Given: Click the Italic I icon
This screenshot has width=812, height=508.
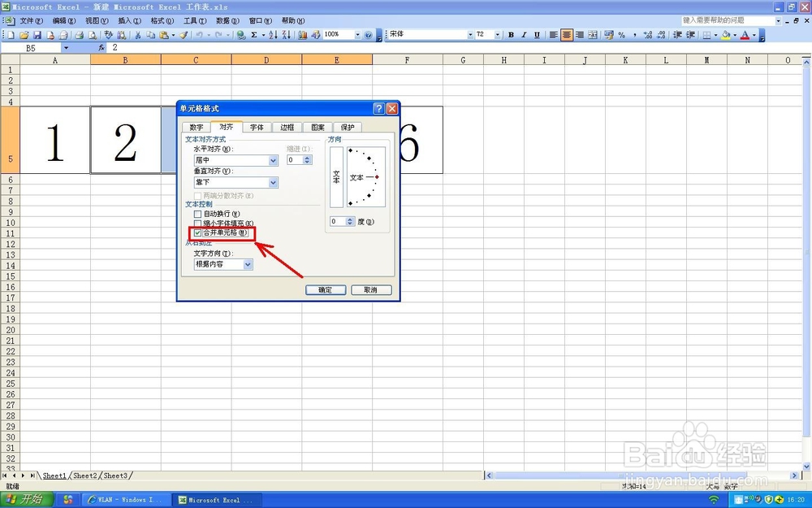Looking at the screenshot, I should pos(524,35).
